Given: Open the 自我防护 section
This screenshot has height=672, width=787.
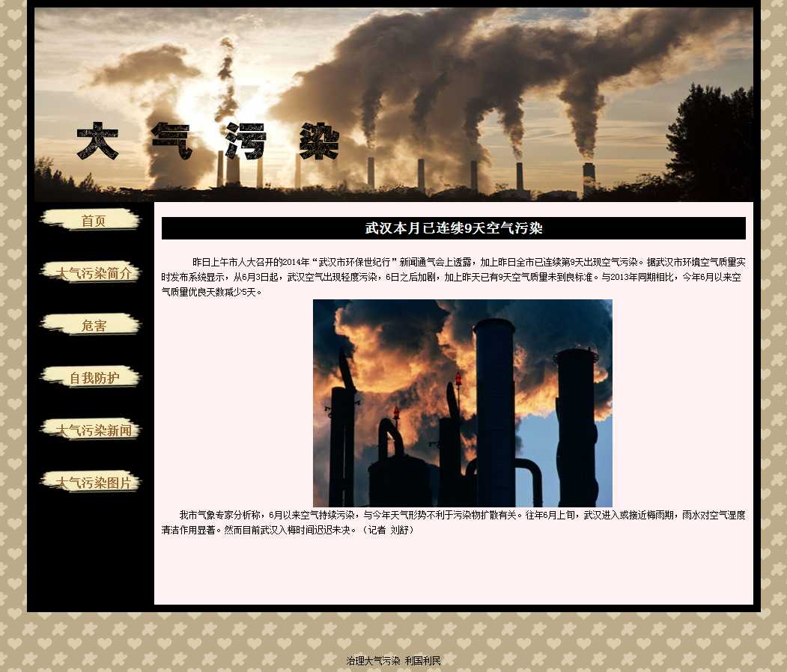Looking at the screenshot, I should pyautogui.click(x=91, y=377).
